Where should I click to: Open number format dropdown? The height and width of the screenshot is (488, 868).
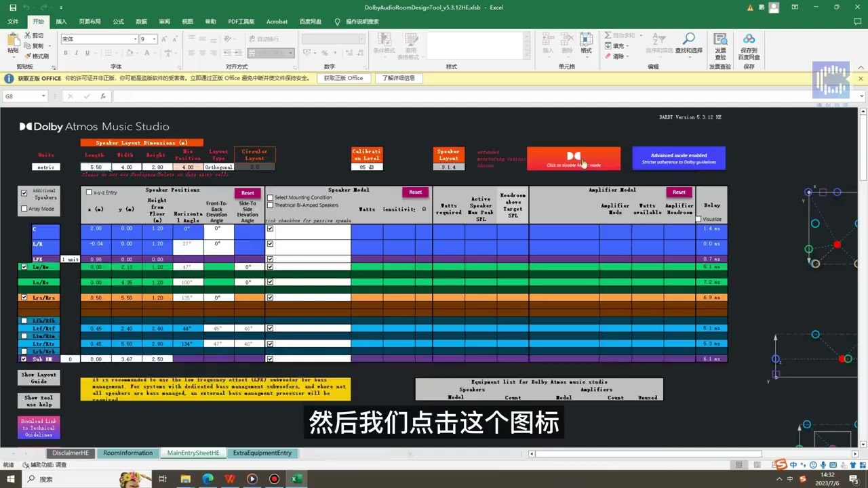pos(362,39)
